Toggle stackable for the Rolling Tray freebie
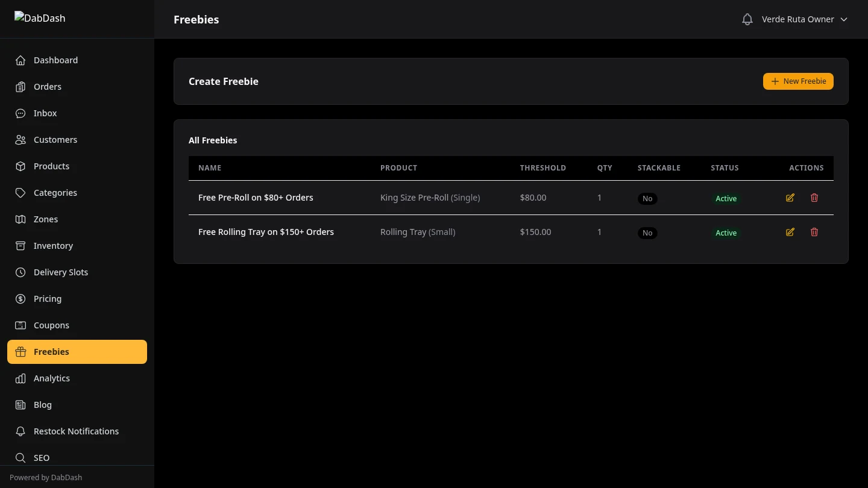Image resolution: width=868 pixels, height=488 pixels. (x=647, y=233)
